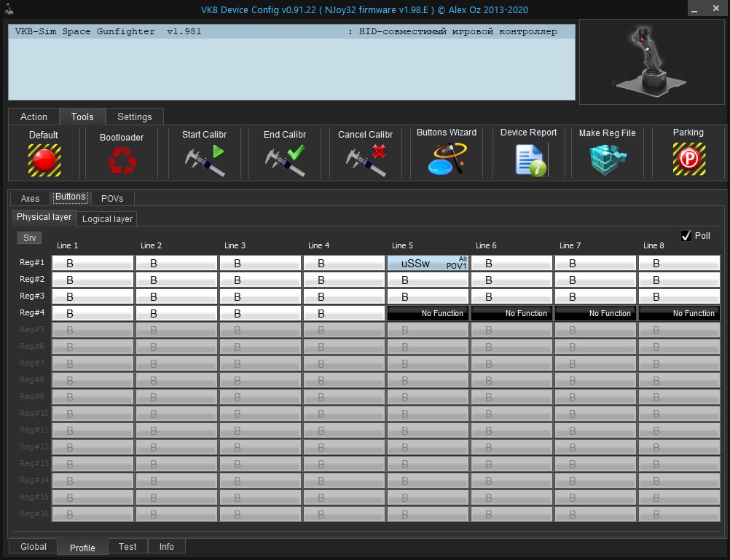Image resolution: width=730 pixels, height=560 pixels.
Task: Click No Function cell under Line 6
Action: pyautogui.click(x=511, y=314)
